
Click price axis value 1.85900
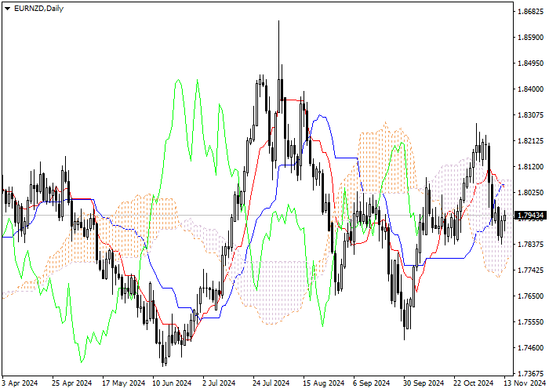coord(530,38)
